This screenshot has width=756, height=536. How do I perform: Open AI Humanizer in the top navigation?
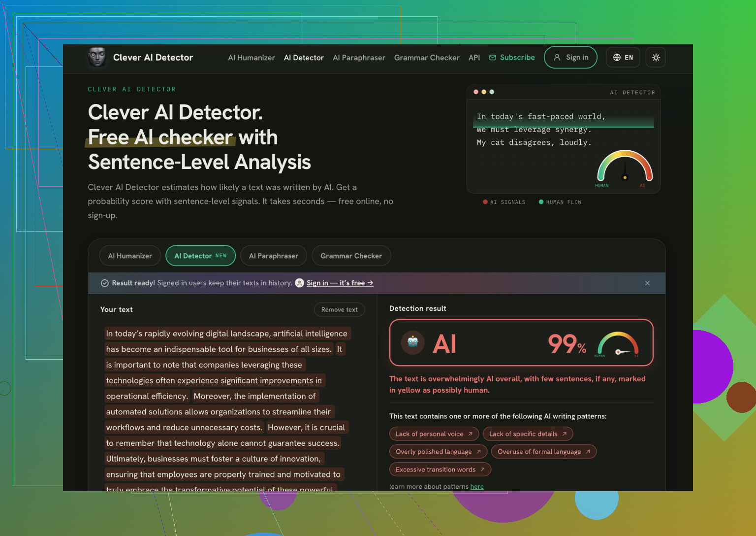point(252,58)
